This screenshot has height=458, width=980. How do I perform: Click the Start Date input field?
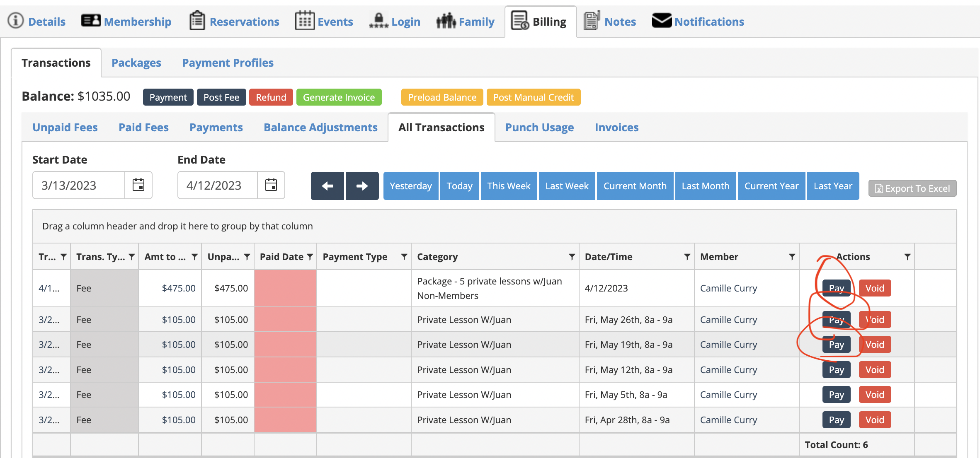pos(79,185)
